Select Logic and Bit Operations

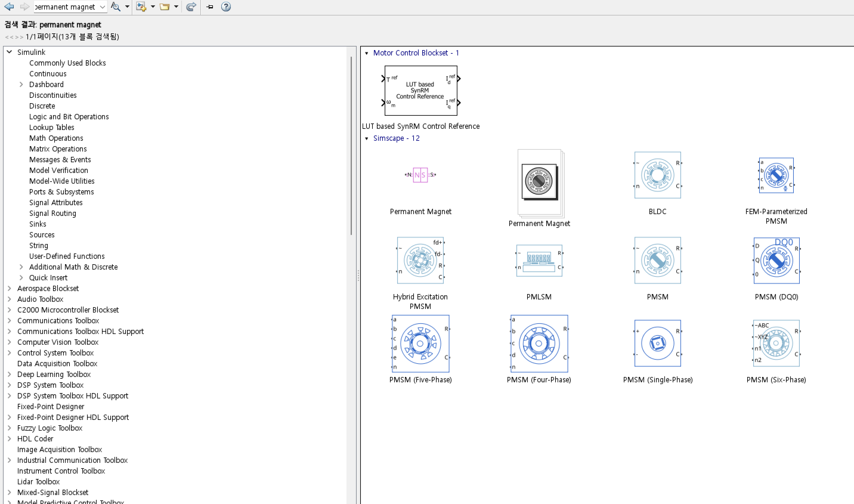pos(69,117)
